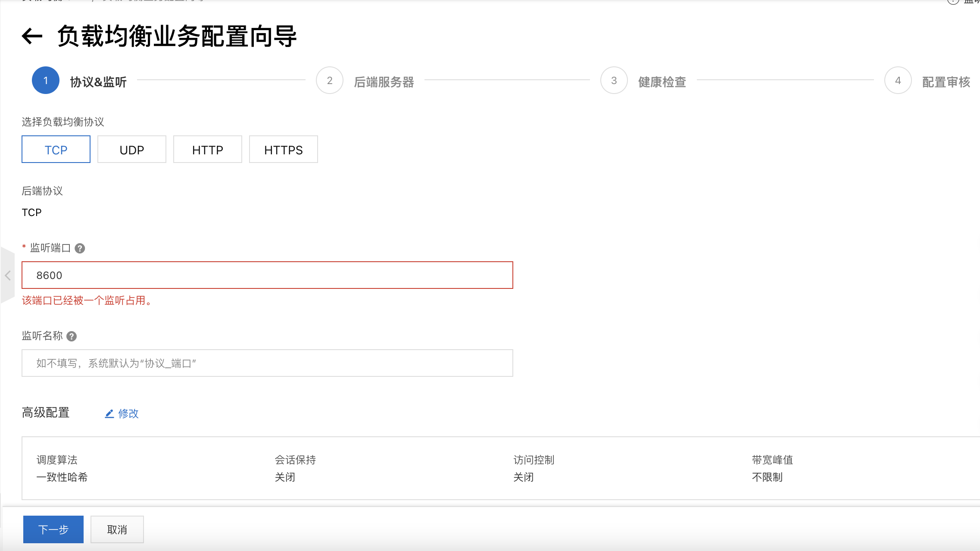Click the 后端协议 TCP value
Viewport: 980px width, 551px height.
pos(32,213)
